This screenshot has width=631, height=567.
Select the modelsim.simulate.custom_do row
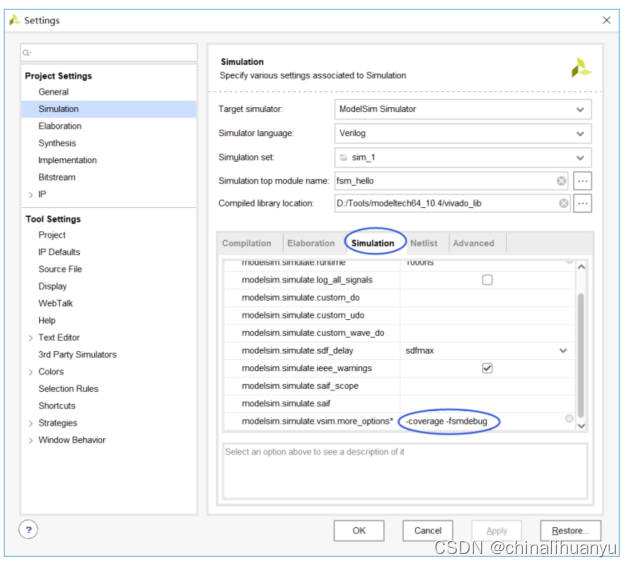(399, 297)
